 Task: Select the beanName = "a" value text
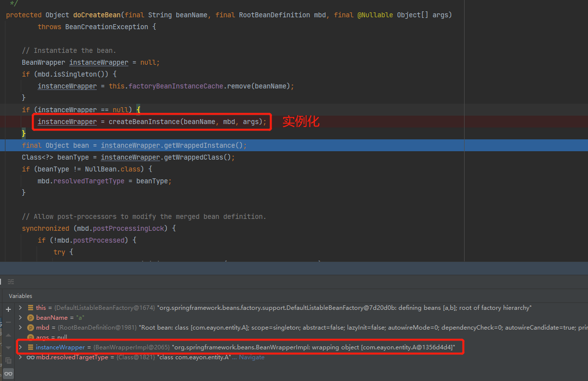pos(80,318)
